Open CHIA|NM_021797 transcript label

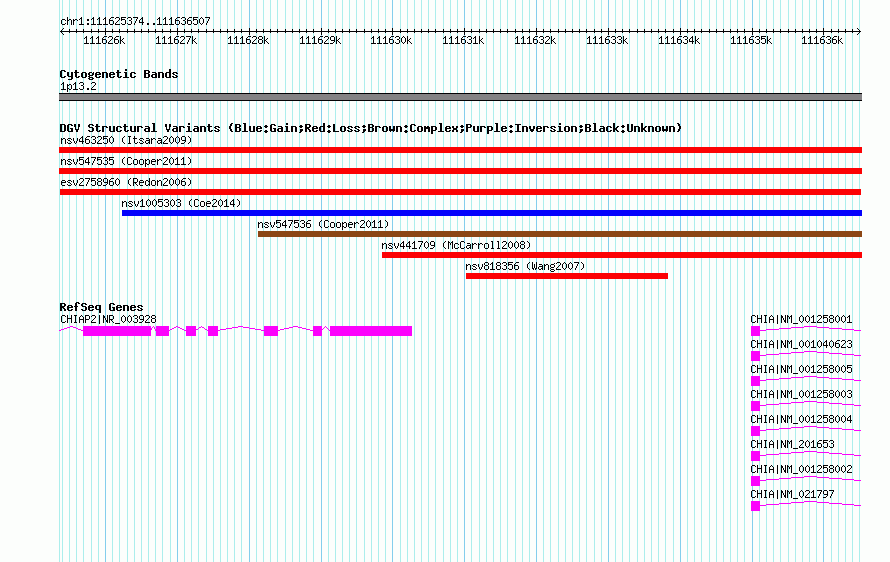pos(792,494)
